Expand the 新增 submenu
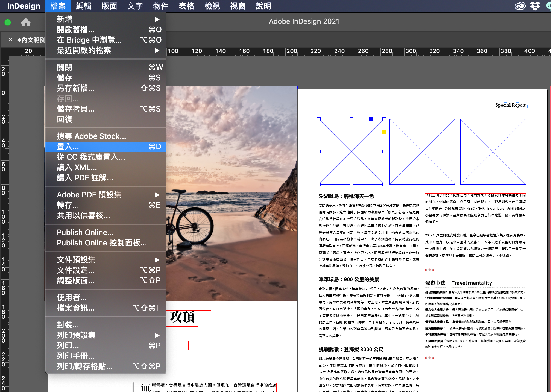 pyautogui.click(x=157, y=19)
